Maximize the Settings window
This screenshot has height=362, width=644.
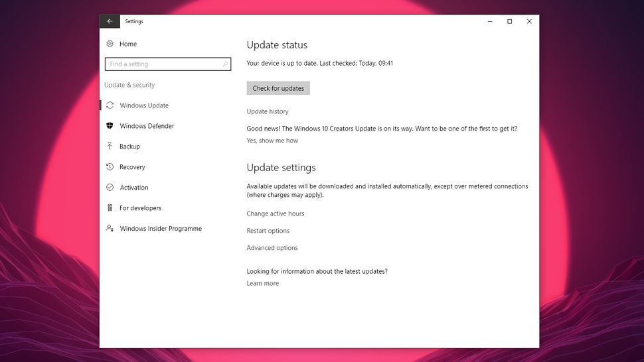pos(510,21)
